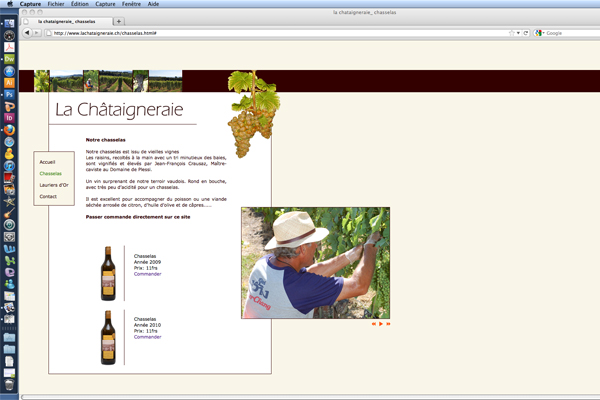Launch Microsoft Entourage from the dock

9,272
